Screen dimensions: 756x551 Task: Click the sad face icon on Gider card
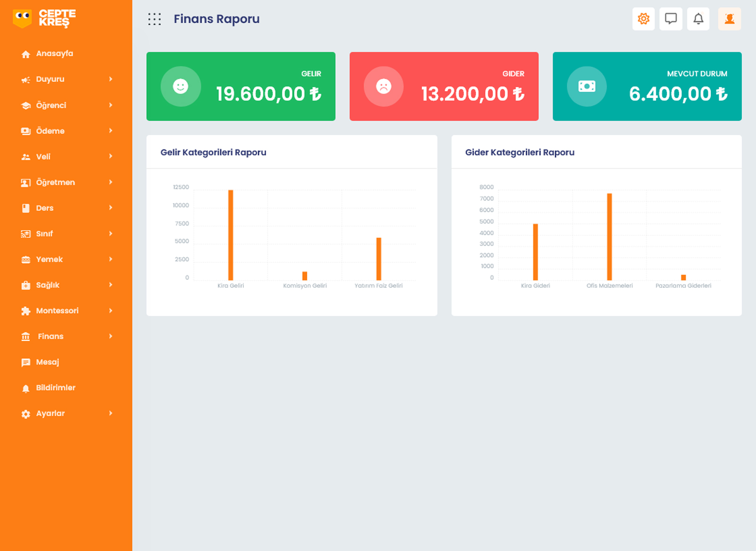tap(384, 86)
